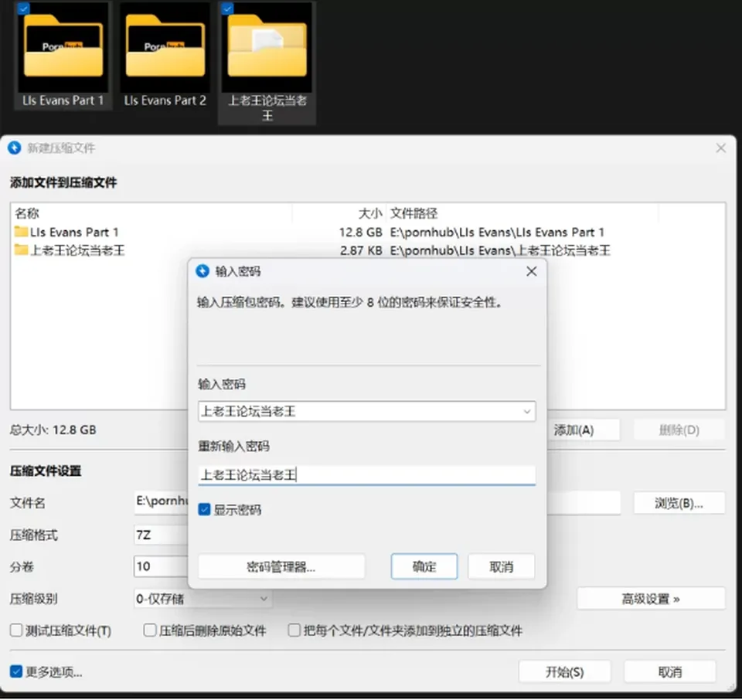742x700 pixels.
Task: Uncheck the 显示密码 checkbox
Action: [x=204, y=509]
